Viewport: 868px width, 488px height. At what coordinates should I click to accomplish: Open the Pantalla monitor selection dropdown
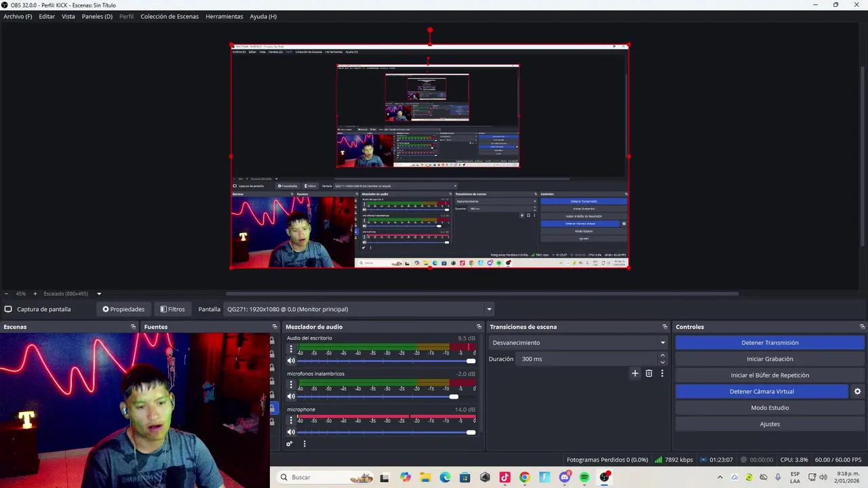tap(359, 309)
